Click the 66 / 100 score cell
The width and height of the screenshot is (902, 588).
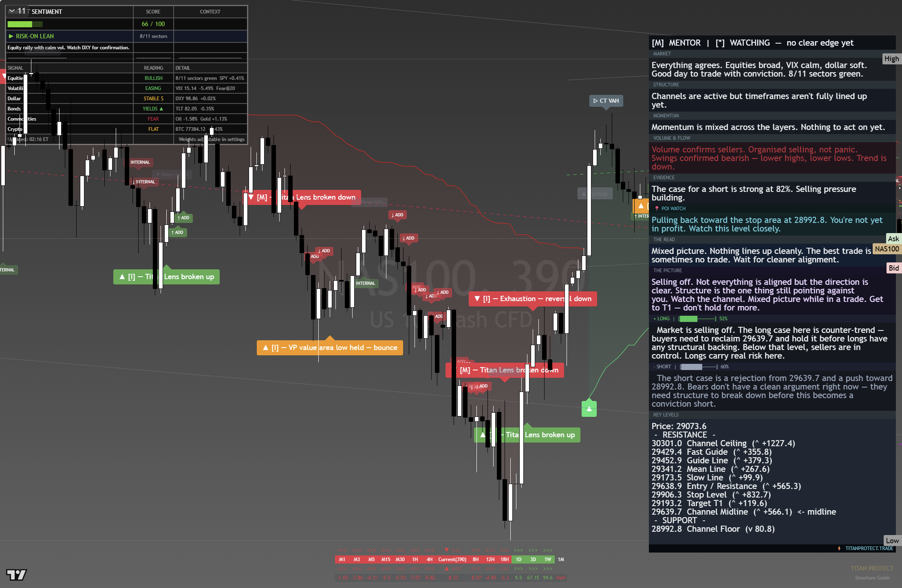click(x=153, y=24)
